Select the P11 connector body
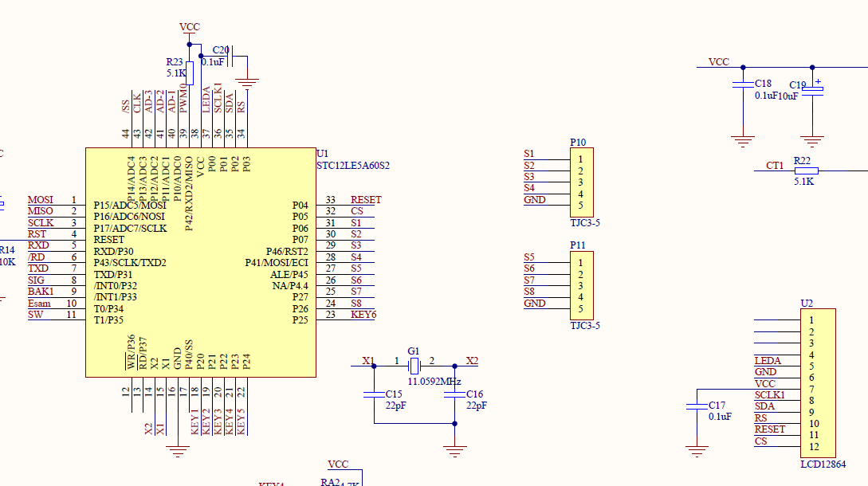868x486 pixels. [582, 285]
